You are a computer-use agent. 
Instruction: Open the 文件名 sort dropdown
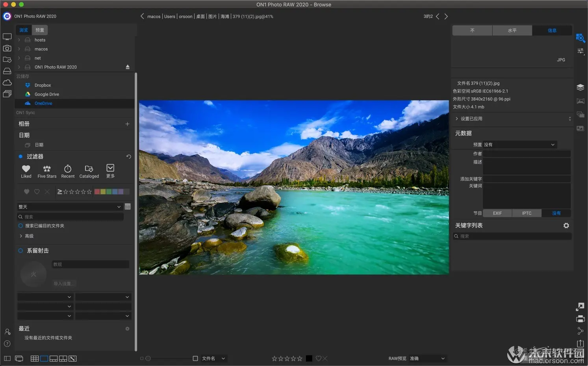point(214,359)
